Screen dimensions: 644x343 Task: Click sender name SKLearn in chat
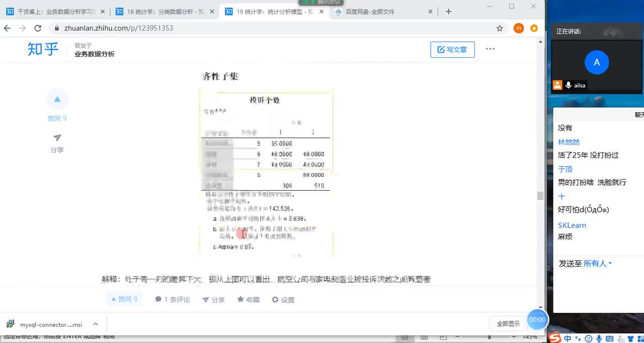572,225
